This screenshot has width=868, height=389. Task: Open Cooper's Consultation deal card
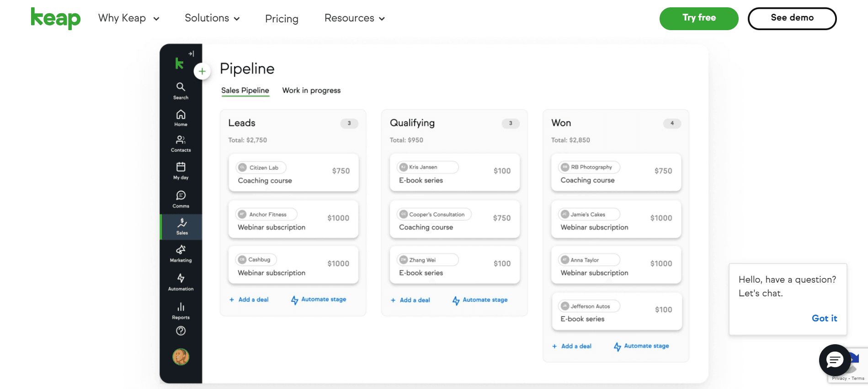coord(455,220)
